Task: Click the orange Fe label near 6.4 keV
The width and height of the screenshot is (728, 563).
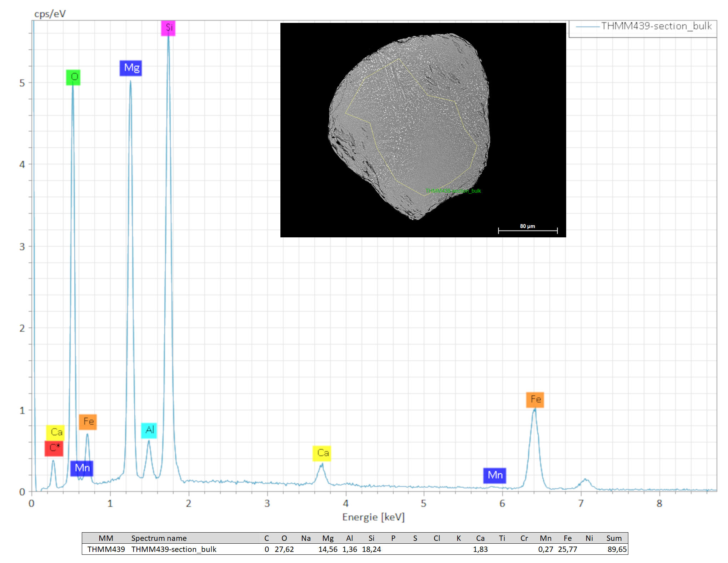Action: (535, 400)
